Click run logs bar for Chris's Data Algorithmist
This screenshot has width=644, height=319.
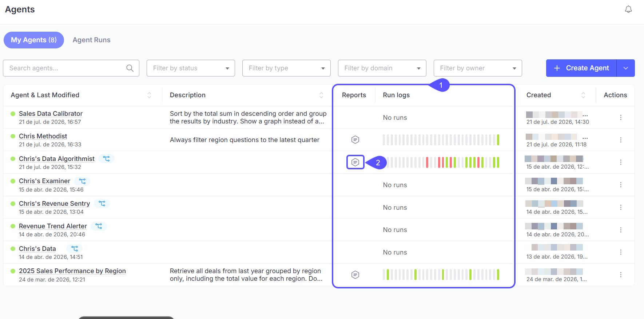click(443, 162)
